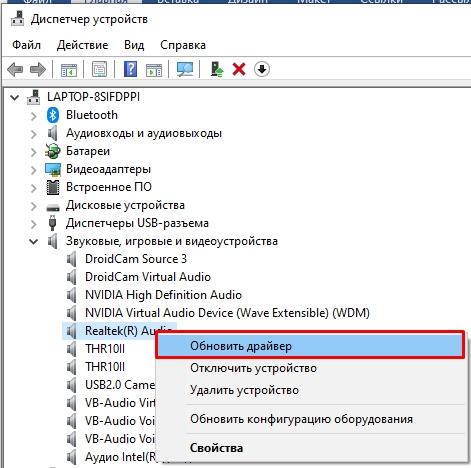The height and width of the screenshot is (468, 471).
Task: Select the first THR10II device
Action: point(105,349)
